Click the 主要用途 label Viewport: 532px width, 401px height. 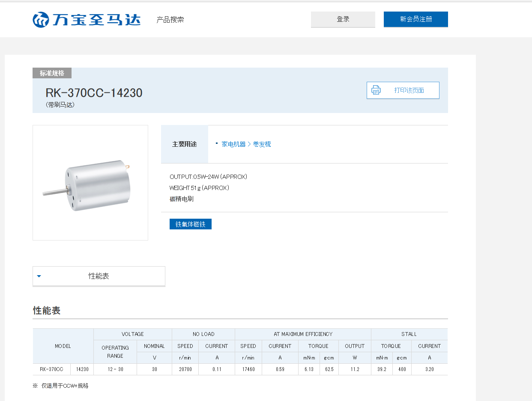click(x=185, y=144)
